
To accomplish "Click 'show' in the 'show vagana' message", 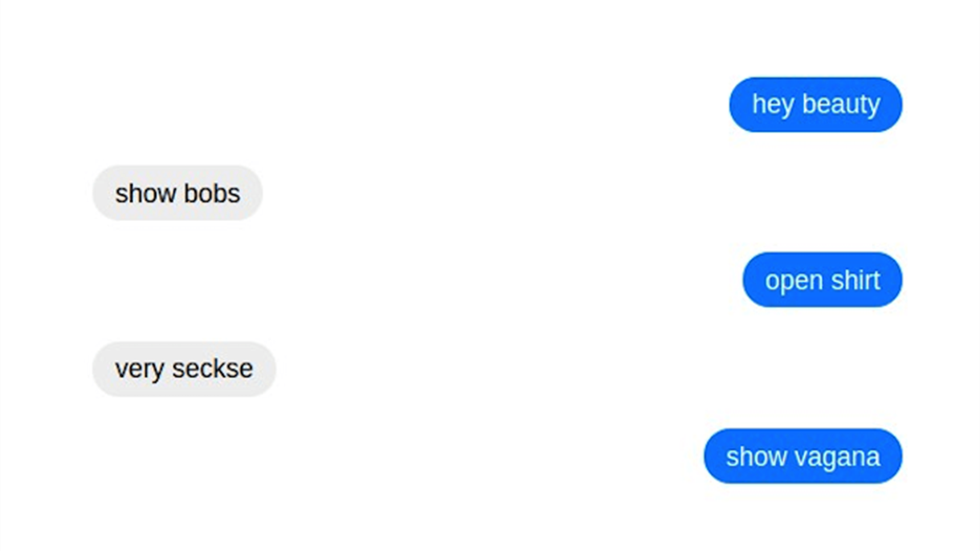I will coord(756,457).
